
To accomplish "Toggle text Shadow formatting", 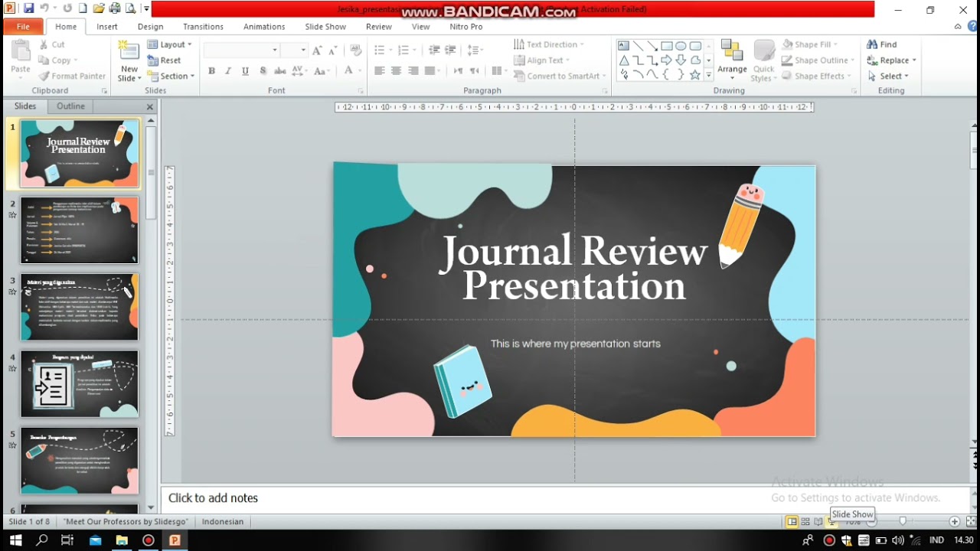I will click(x=263, y=71).
